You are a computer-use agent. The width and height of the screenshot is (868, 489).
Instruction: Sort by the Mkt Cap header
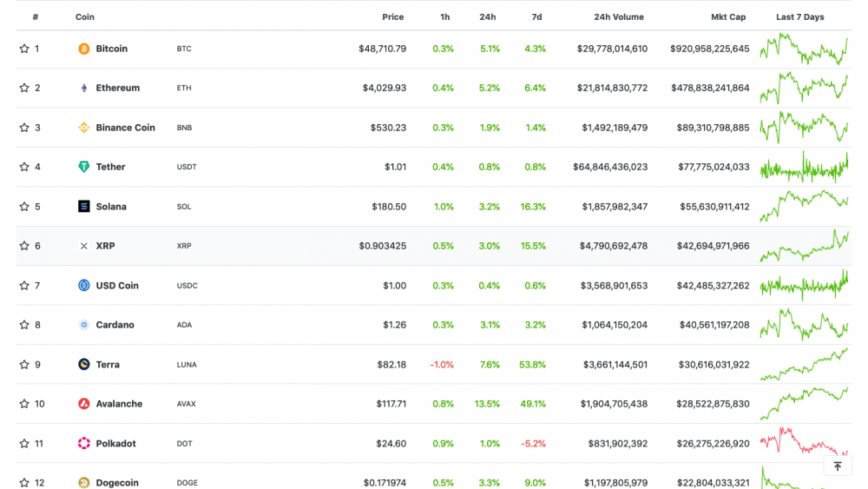tap(728, 17)
